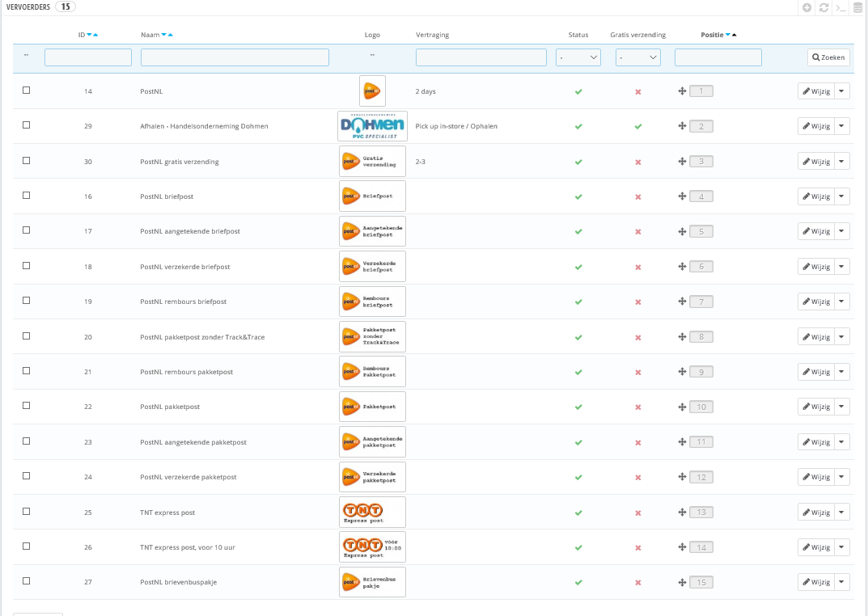Tick PostNL aangetekende briefpost checkbox
The width and height of the screenshot is (868, 616).
click(x=26, y=230)
